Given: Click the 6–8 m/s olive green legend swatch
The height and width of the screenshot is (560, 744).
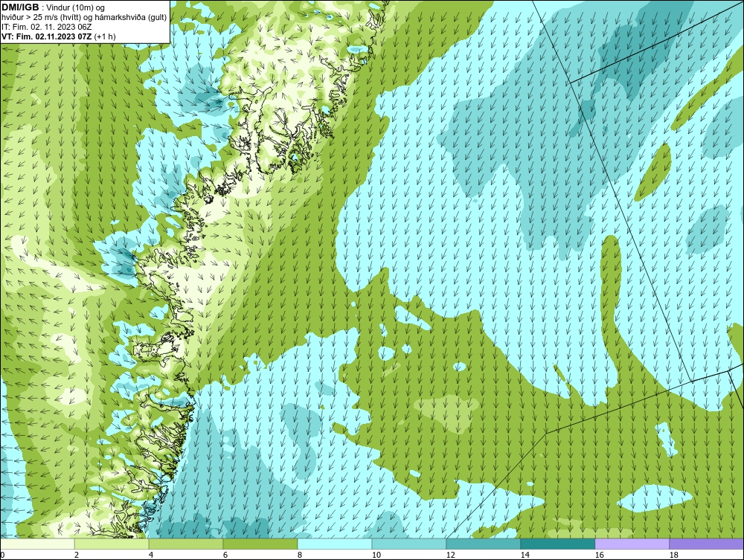Looking at the screenshot, I should (260, 544).
